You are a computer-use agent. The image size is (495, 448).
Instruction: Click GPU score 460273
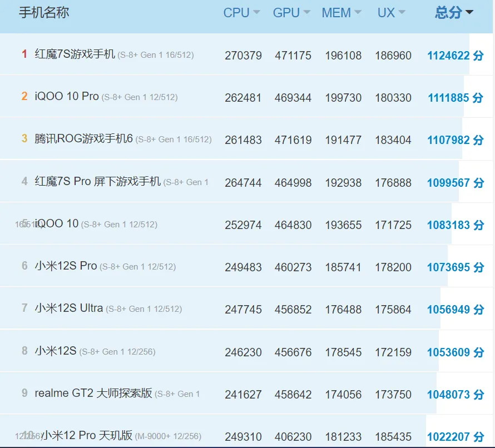click(293, 267)
